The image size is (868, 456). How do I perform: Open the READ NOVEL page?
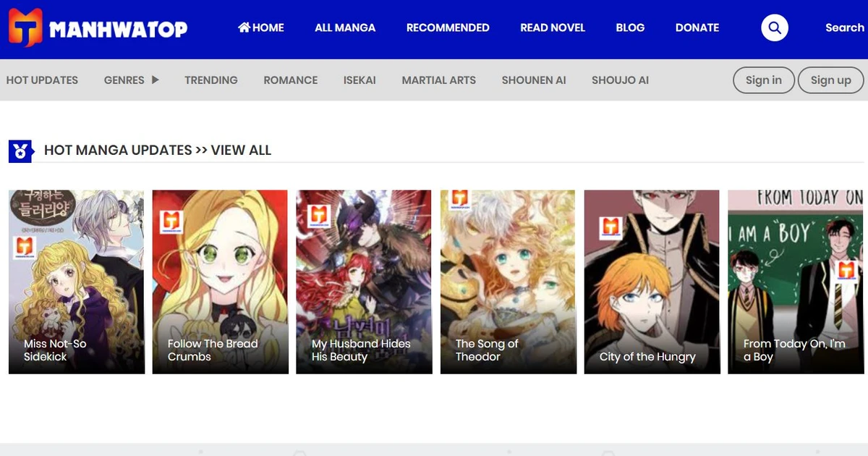[553, 28]
